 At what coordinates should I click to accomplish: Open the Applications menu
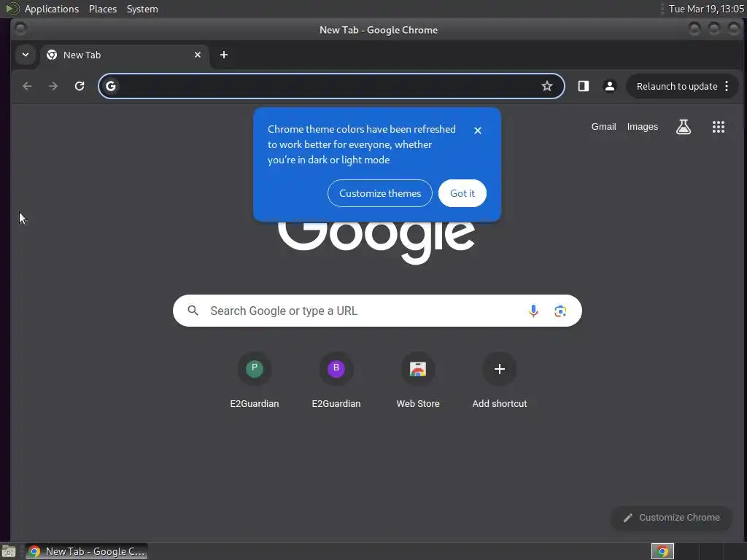[52, 9]
